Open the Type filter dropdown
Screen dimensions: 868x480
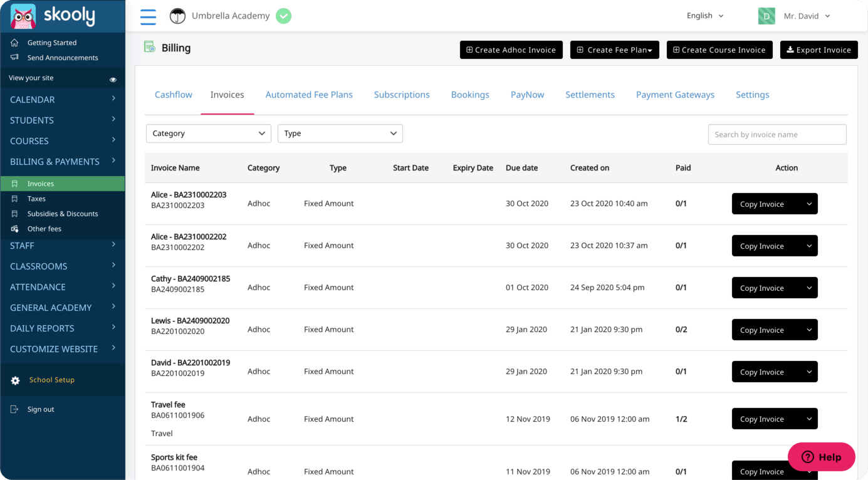tap(340, 133)
